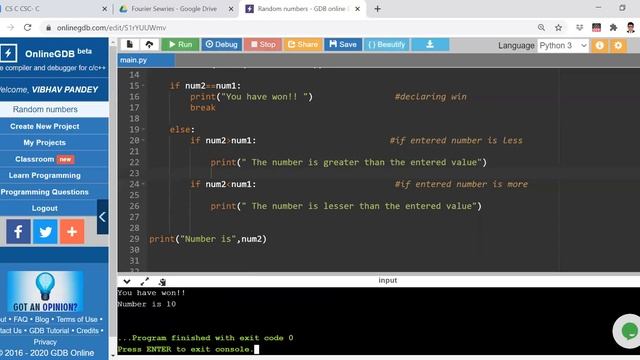Open the browser profile avatar
The image size is (640, 360).
631,28
